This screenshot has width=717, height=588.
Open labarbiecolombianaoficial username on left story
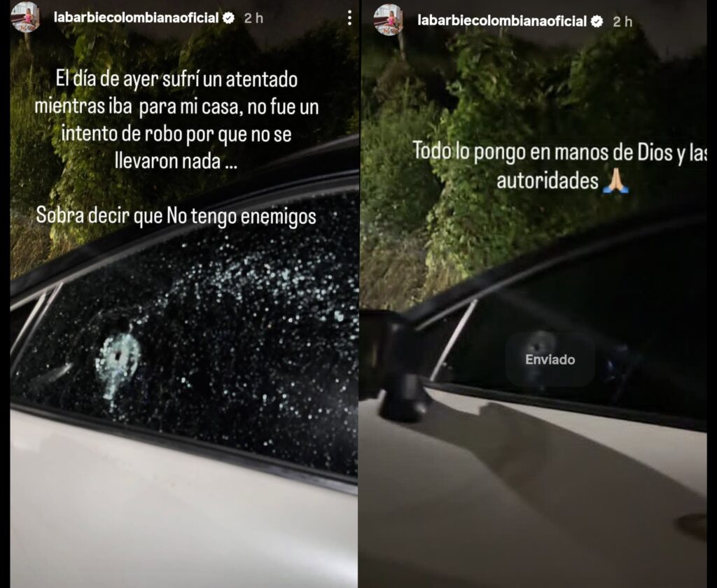pyautogui.click(x=137, y=17)
